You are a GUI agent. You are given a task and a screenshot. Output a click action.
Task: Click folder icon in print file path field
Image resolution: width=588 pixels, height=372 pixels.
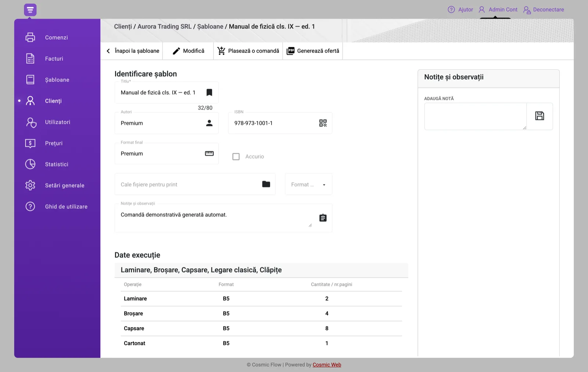[266, 184]
